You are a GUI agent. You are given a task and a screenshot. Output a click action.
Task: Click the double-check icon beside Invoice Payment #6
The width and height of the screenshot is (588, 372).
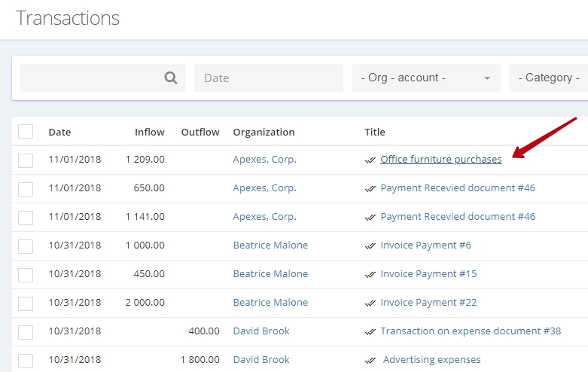pos(370,246)
